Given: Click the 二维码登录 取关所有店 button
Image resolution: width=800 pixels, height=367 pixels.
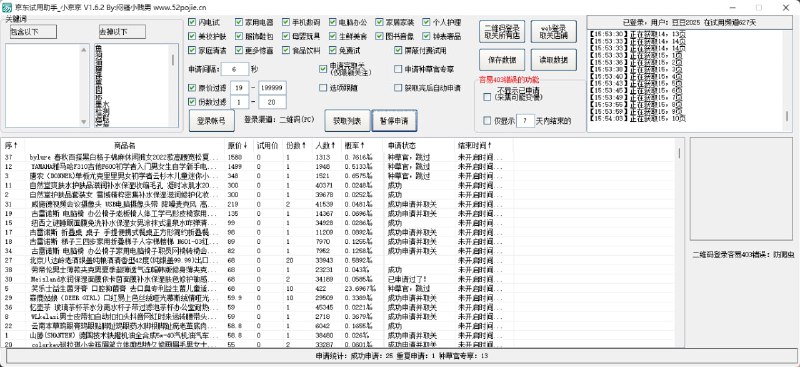Looking at the screenshot, I should pyautogui.click(x=502, y=32).
